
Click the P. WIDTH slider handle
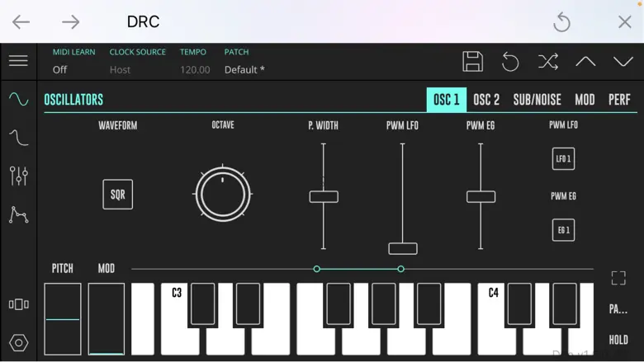[x=324, y=197]
